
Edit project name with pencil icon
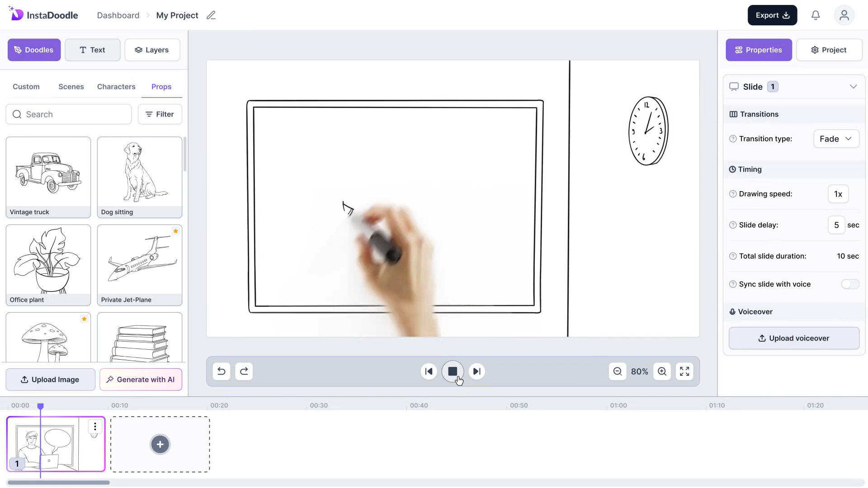point(211,15)
